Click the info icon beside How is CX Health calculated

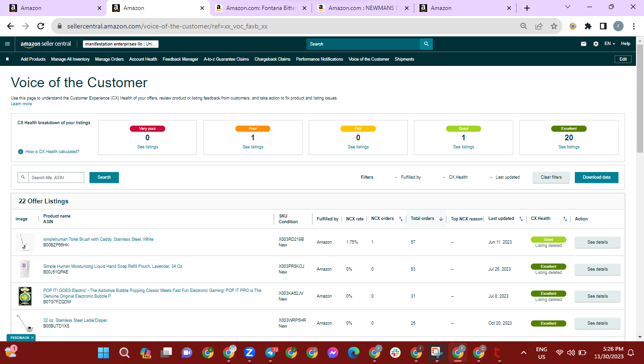tap(20, 152)
